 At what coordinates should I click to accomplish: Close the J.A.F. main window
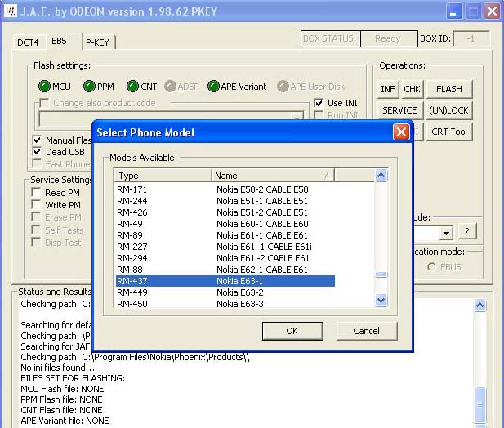[493, 11]
